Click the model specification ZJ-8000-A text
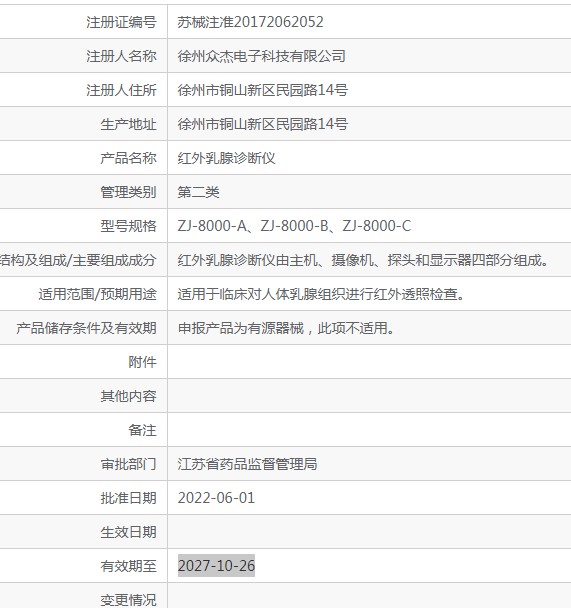 tap(212, 226)
